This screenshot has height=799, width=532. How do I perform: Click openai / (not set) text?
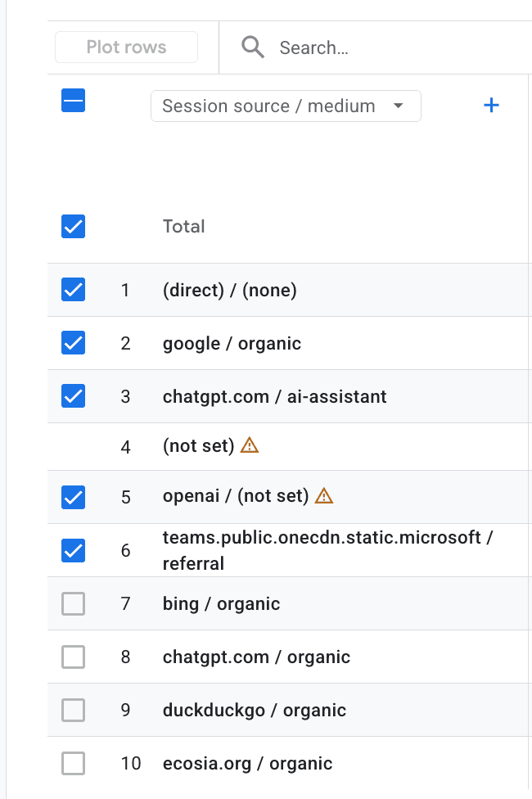point(236,496)
